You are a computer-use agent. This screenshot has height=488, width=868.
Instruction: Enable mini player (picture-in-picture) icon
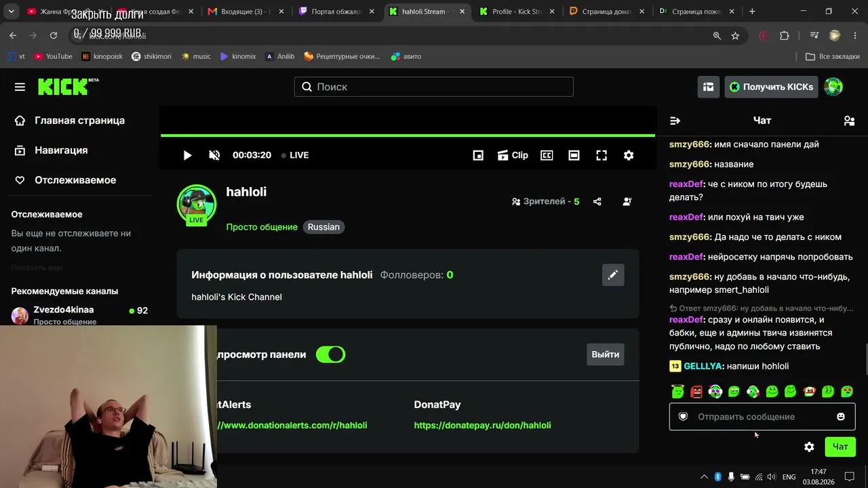pos(478,155)
